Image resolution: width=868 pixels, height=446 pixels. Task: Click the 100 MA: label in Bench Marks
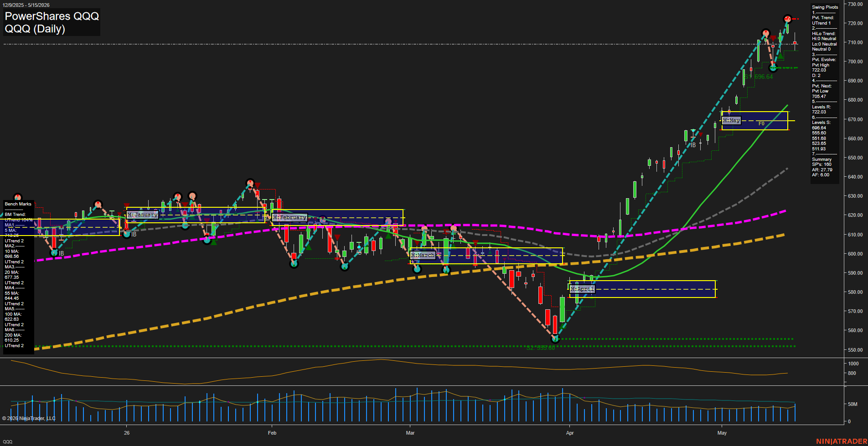13,314
